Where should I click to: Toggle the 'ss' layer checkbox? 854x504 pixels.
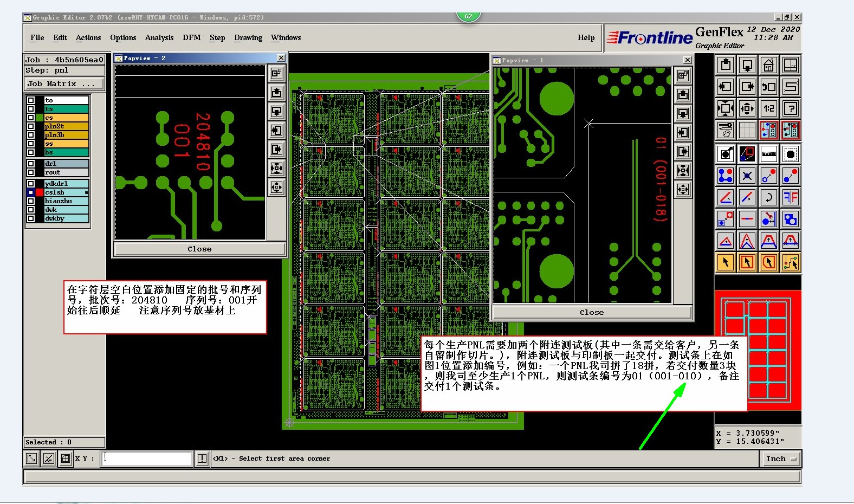click(31, 144)
